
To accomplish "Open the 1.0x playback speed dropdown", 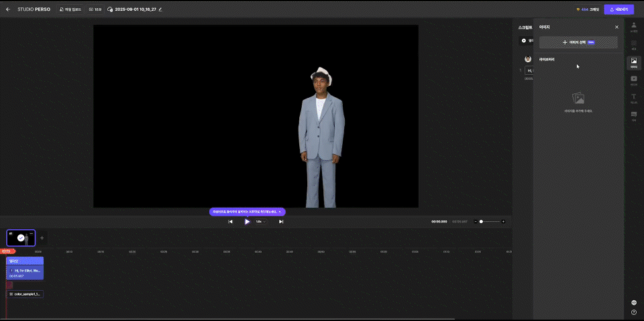I will click(x=260, y=221).
